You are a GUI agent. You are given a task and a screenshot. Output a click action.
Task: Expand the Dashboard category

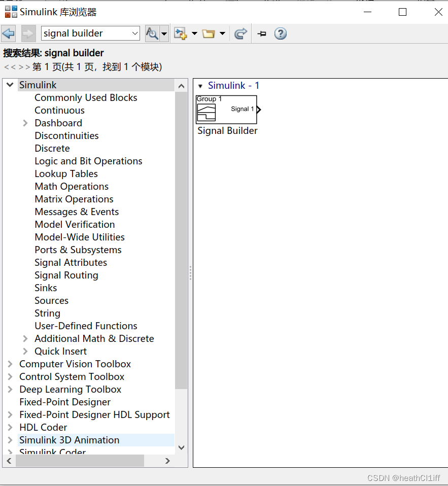[25, 123]
